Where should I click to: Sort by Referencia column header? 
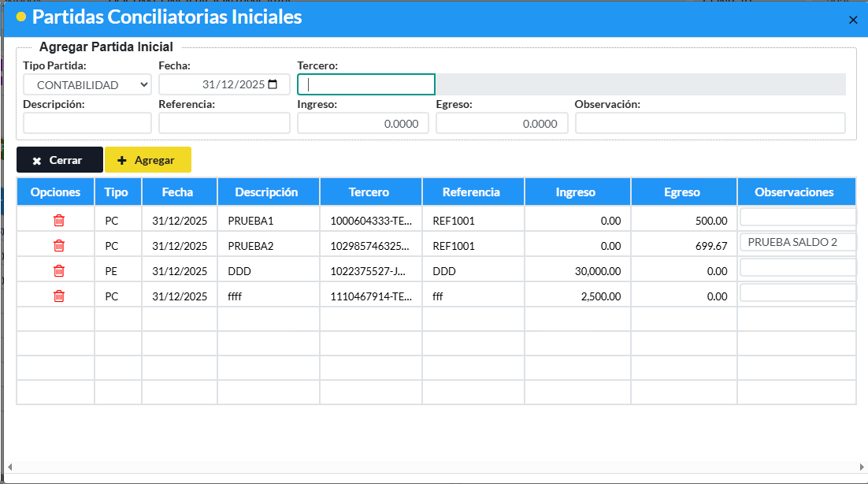[x=473, y=192]
